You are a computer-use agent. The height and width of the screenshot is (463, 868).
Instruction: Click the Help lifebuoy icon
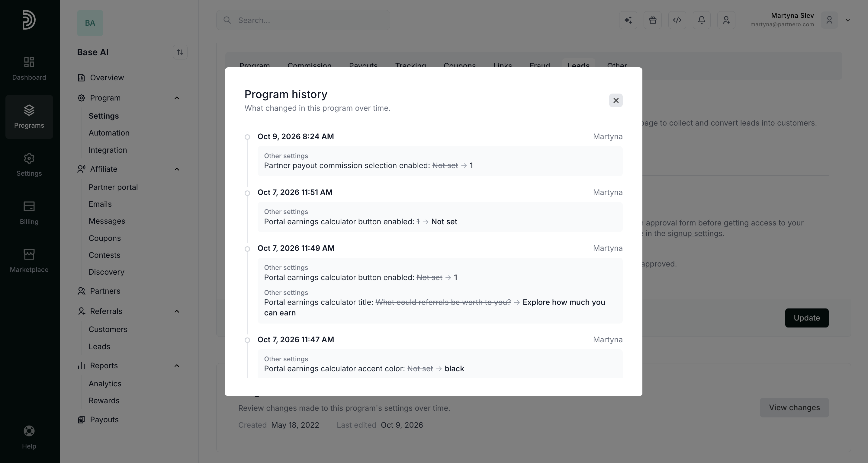click(29, 431)
